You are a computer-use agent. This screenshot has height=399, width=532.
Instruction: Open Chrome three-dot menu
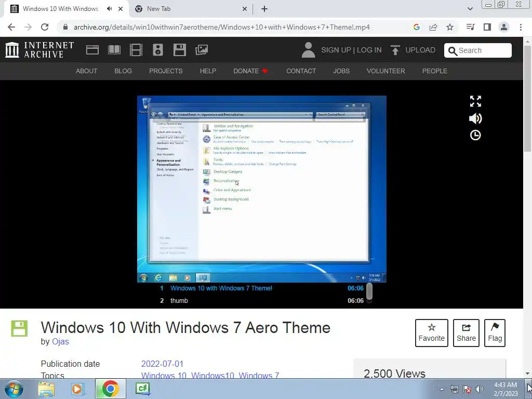click(521, 27)
